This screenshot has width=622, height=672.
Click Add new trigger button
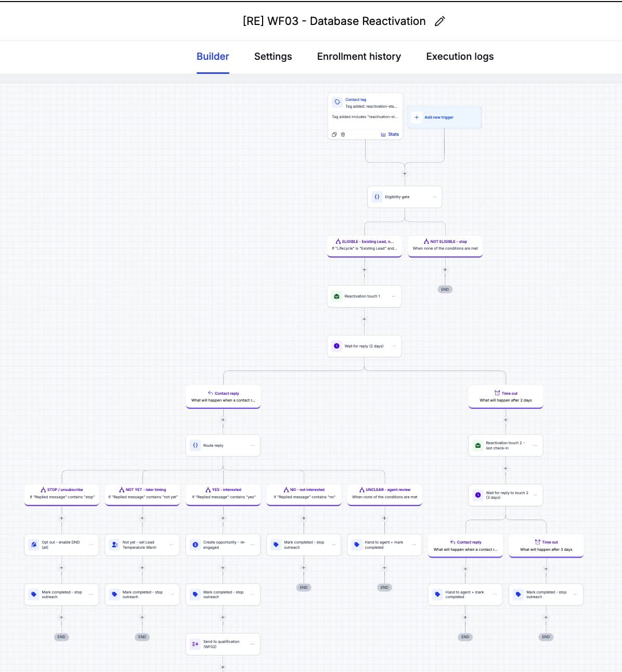(x=444, y=117)
